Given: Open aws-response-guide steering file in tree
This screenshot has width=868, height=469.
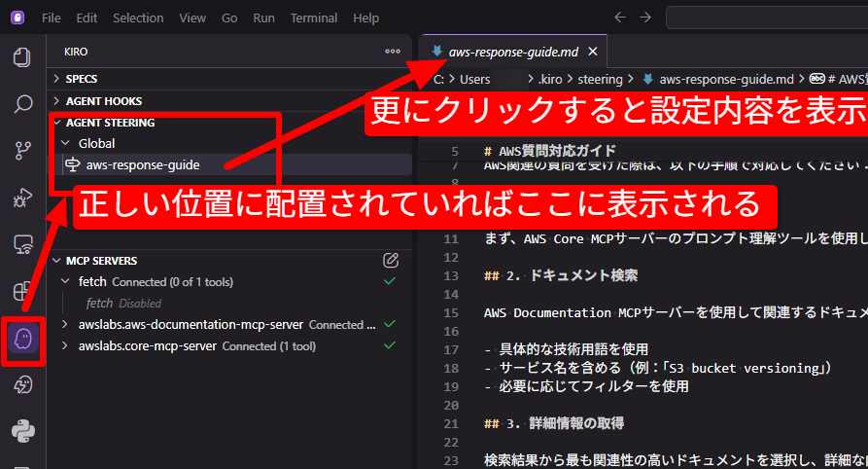Looking at the screenshot, I should pos(142,165).
